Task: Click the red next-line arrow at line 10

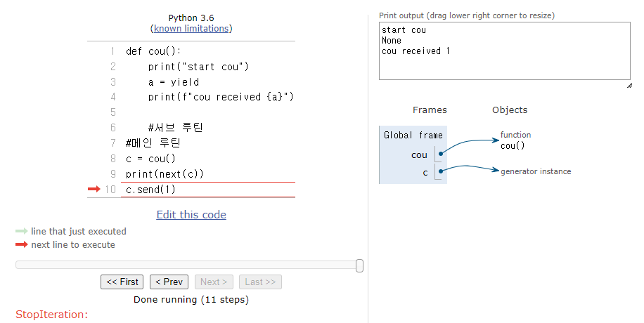Action: point(94,189)
